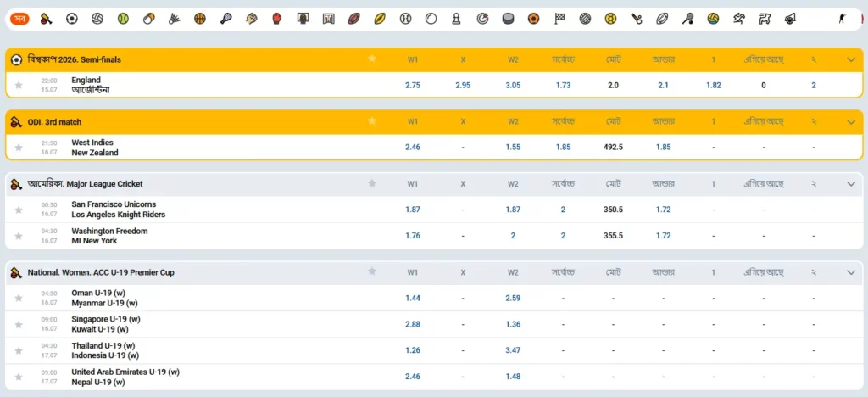868x397 pixels.
Task: Collapse the বিশ্বকাপ 2026 Semi-finals section
Action: click(x=851, y=59)
